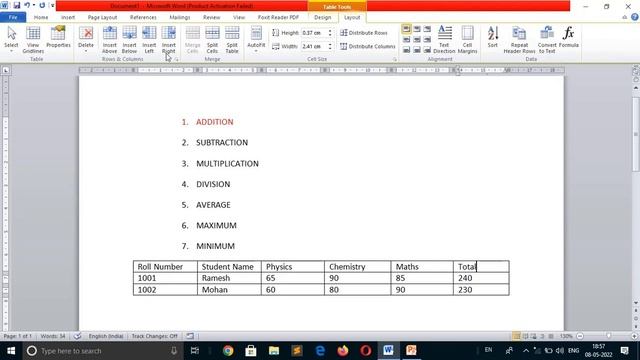Click the Save icon in quick access
This screenshot has width=640, height=360.
[16, 6]
